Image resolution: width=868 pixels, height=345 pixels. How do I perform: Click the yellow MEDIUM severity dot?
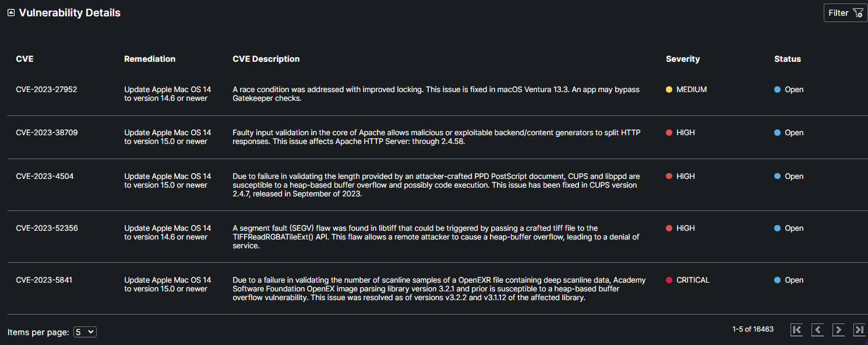tap(669, 90)
